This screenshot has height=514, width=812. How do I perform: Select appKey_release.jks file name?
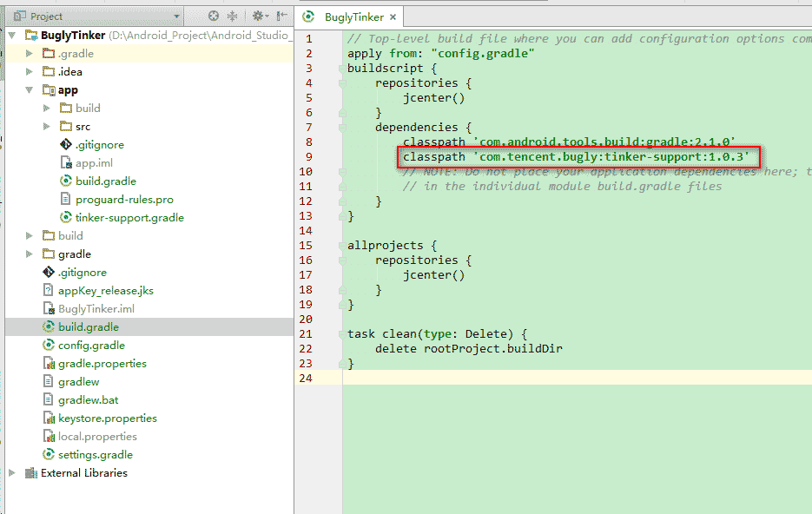(x=106, y=291)
